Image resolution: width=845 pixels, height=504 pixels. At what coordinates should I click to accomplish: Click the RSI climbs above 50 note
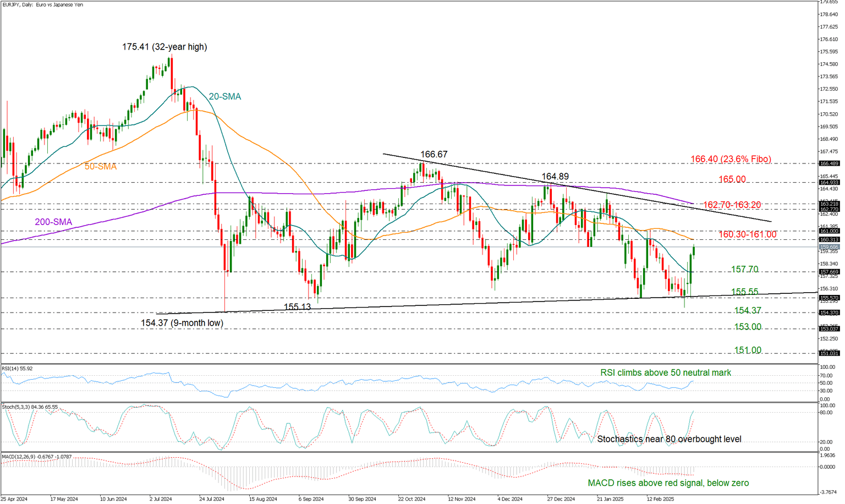(x=666, y=372)
